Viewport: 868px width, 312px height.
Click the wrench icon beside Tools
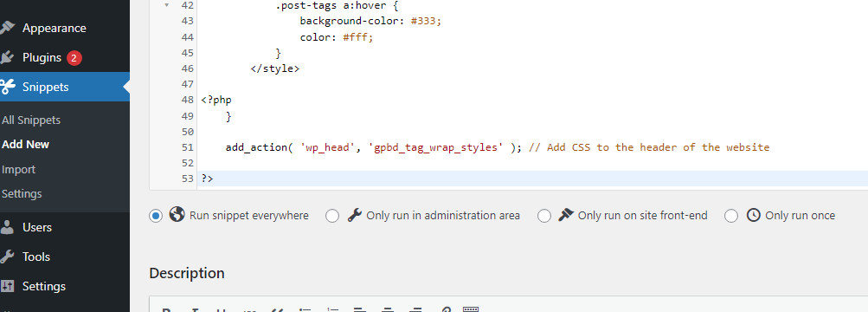(7, 257)
